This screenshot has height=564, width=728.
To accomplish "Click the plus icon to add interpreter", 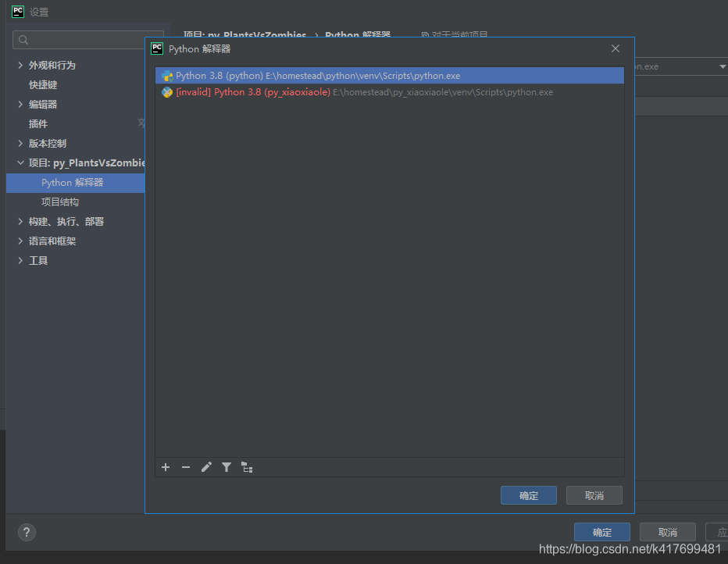I will 166,467.
